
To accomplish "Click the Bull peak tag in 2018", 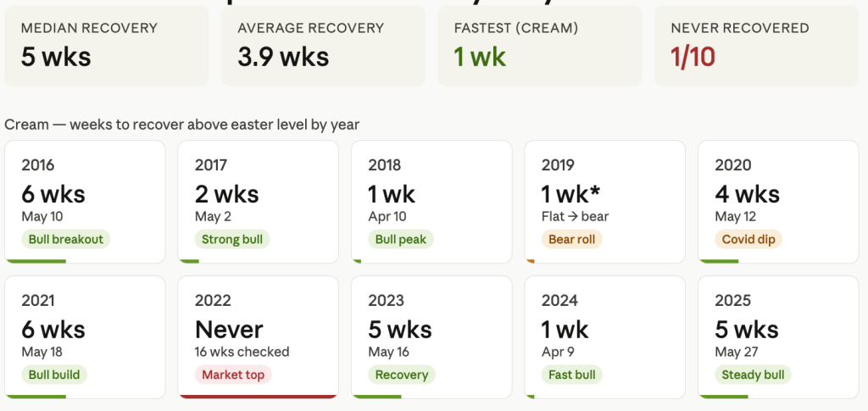I will tap(401, 240).
